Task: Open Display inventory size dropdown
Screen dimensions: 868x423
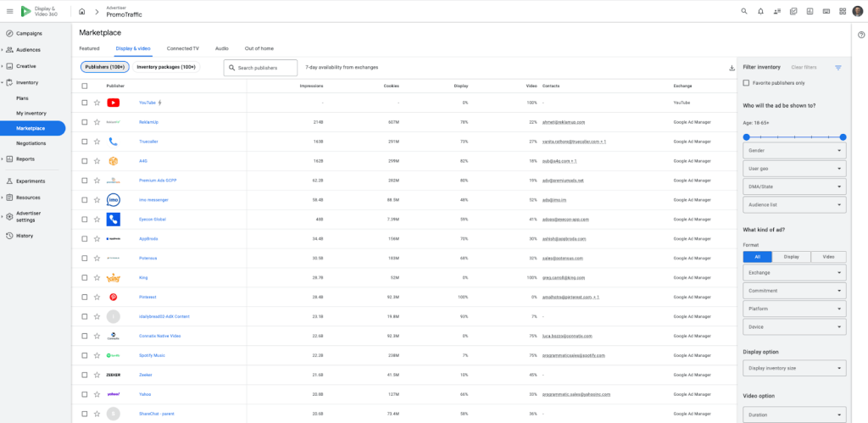Action: coord(794,368)
